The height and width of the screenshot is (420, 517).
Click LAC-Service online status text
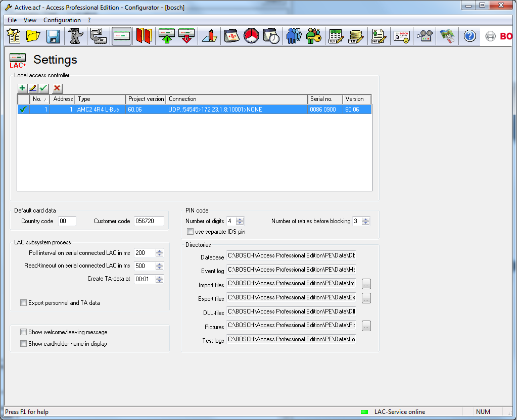tap(400, 412)
